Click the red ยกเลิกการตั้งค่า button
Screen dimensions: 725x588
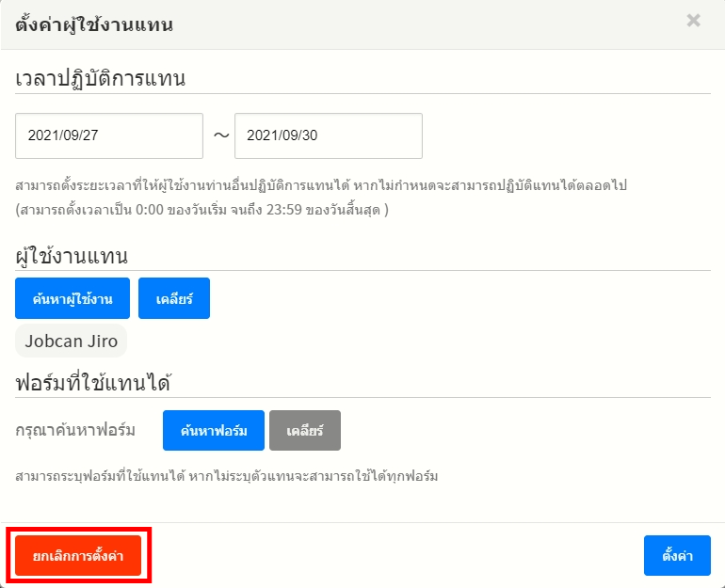pyautogui.click(x=78, y=556)
